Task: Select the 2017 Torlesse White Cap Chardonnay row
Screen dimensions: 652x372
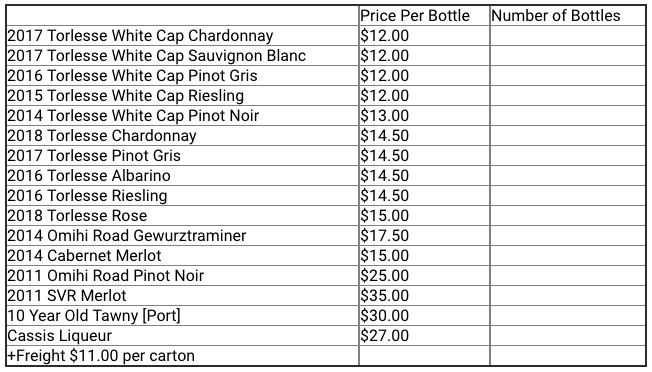Action: 326,36
